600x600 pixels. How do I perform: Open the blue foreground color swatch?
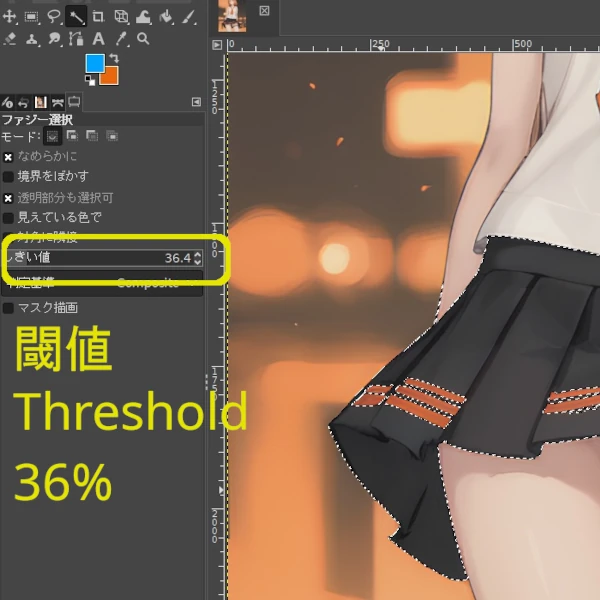point(94,63)
